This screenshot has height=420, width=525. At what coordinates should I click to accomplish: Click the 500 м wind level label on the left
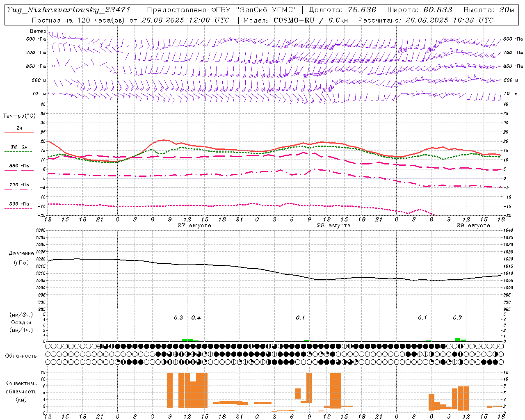39,80
